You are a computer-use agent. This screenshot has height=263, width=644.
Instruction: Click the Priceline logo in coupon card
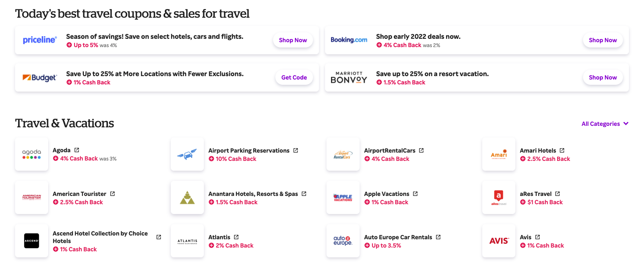tap(40, 40)
